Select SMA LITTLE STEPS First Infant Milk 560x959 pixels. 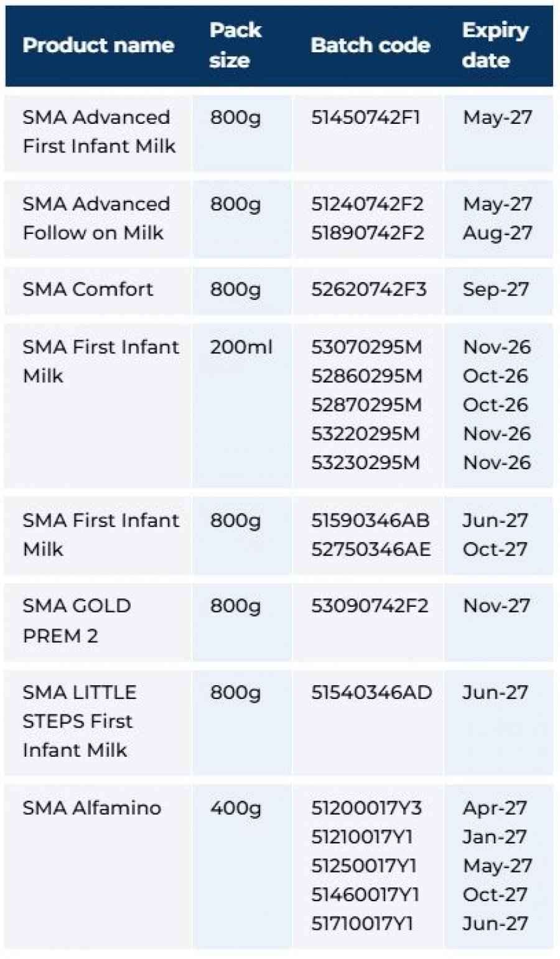pyautogui.click(x=79, y=721)
